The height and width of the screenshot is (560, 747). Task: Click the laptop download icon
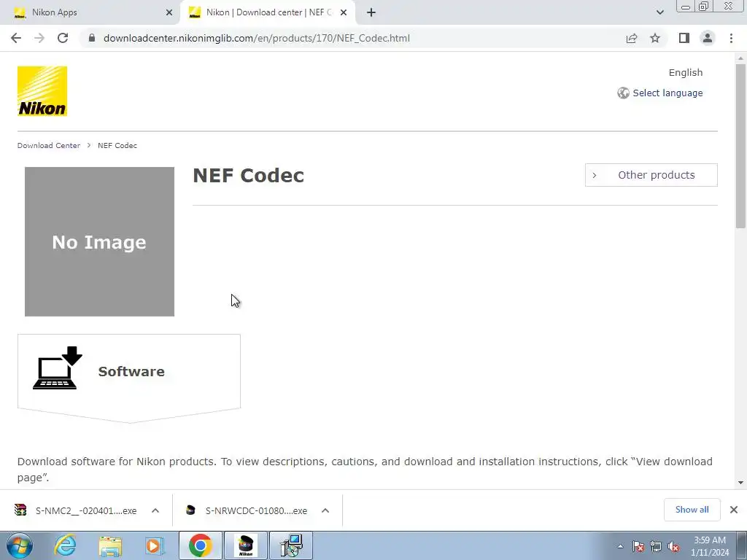(57, 368)
